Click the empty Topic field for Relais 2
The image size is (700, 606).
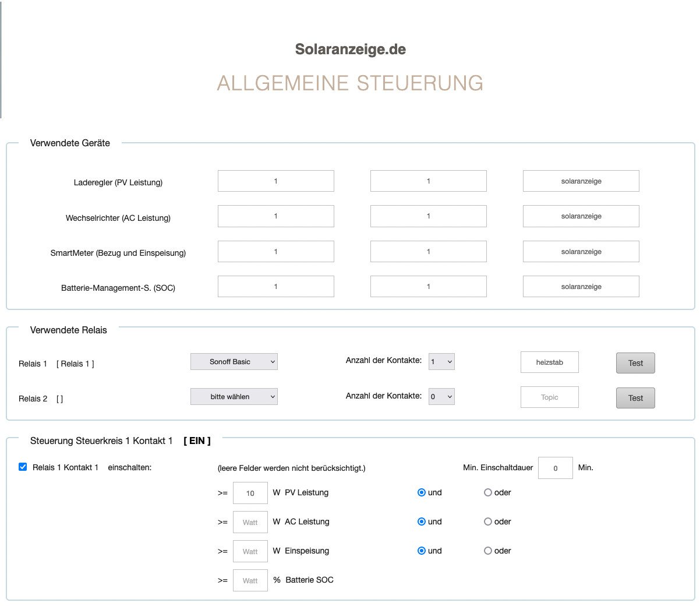pos(549,397)
